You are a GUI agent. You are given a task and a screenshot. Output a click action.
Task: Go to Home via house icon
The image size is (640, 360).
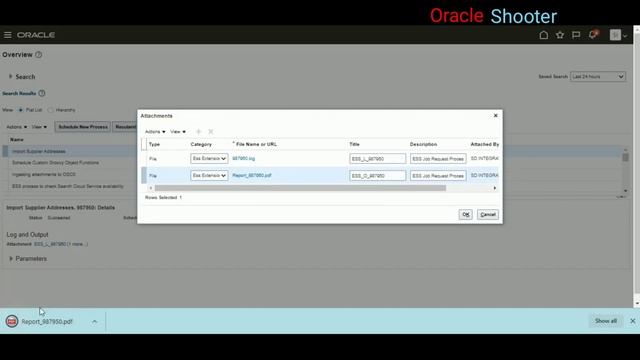[543, 35]
